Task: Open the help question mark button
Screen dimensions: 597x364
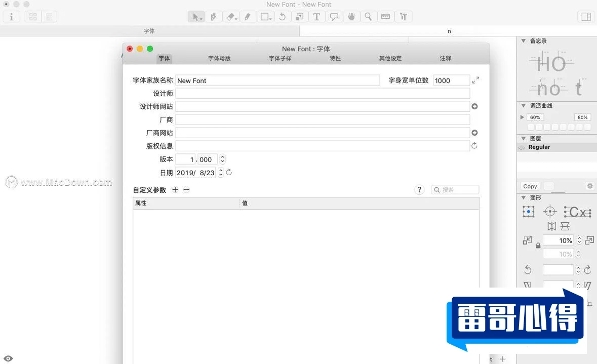Action: point(419,190)
